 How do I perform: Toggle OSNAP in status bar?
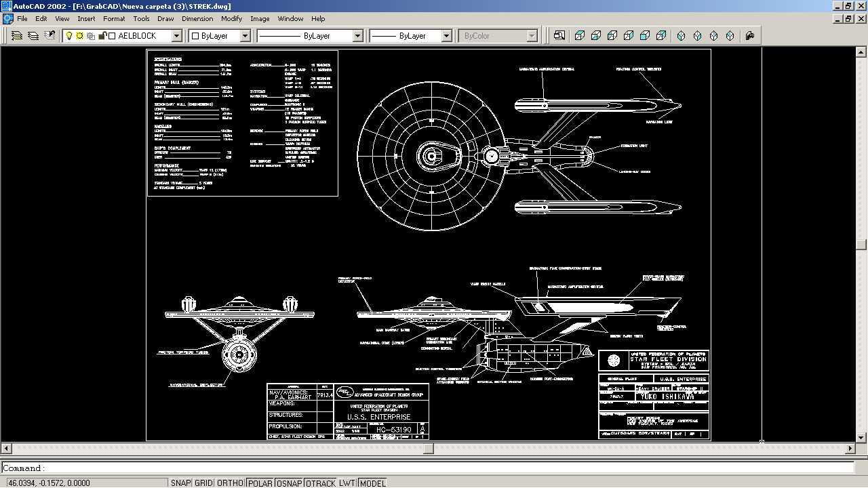tap(290, 483)
